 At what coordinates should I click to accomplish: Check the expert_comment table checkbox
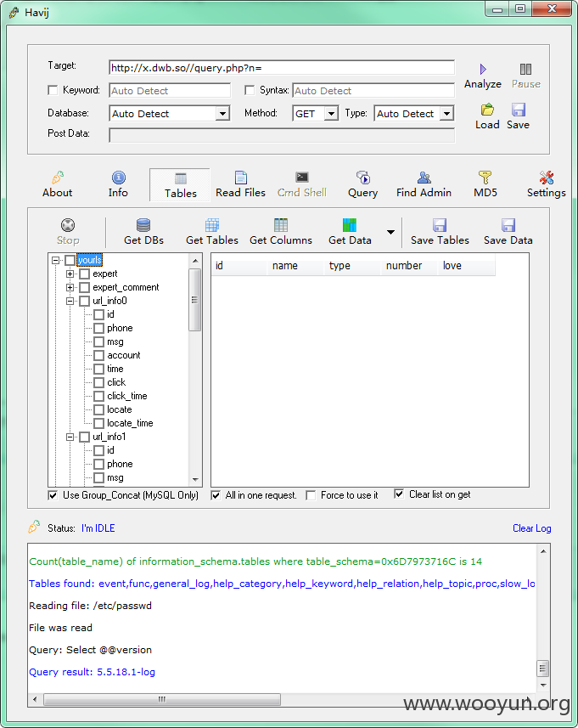click(x=84, y=287)
